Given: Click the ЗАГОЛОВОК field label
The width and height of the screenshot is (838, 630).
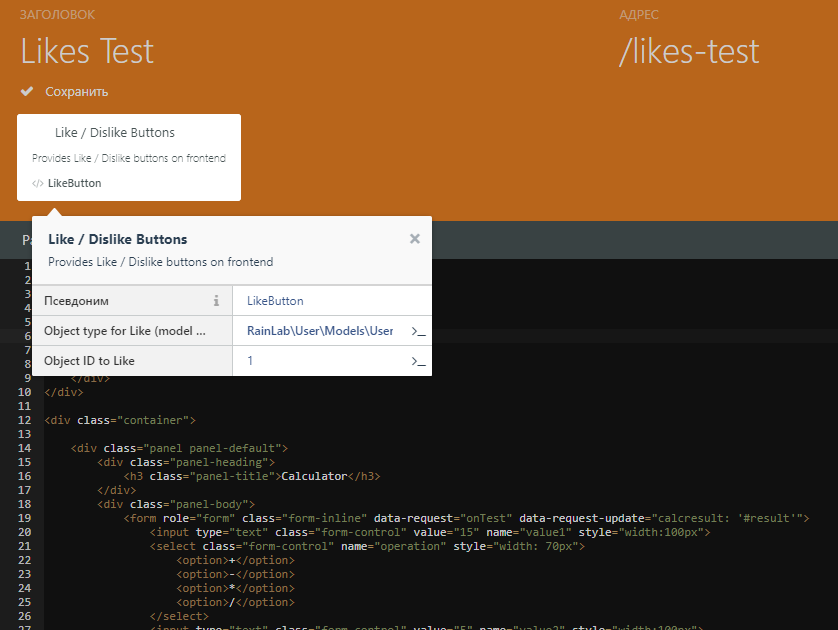Looking at the screenshot, I should point(57,14).
